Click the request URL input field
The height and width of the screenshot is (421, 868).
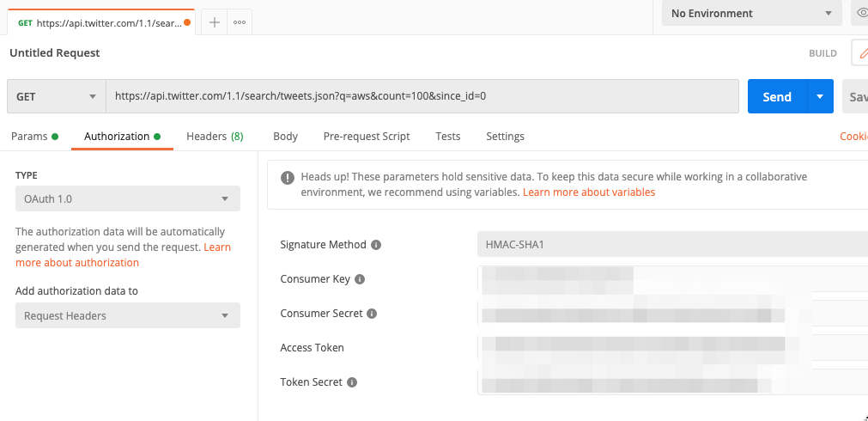click(422, 96)
